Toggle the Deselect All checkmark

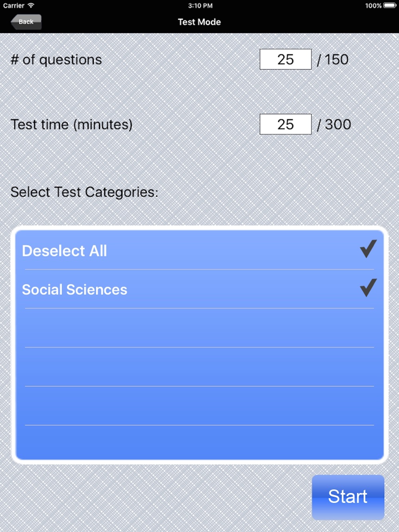click(368, 249)
